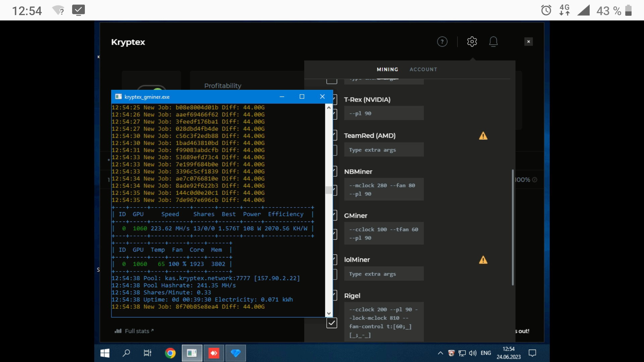Click the Pool Hashrate: 241.35 MH/s line
This screenshot has width=644, height=362.
pos(174,285)
